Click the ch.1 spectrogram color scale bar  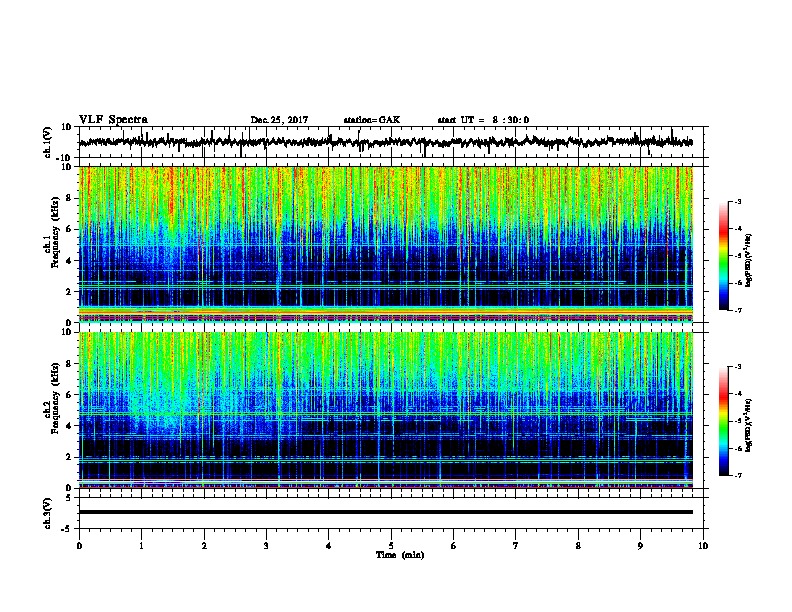point(723,256)
